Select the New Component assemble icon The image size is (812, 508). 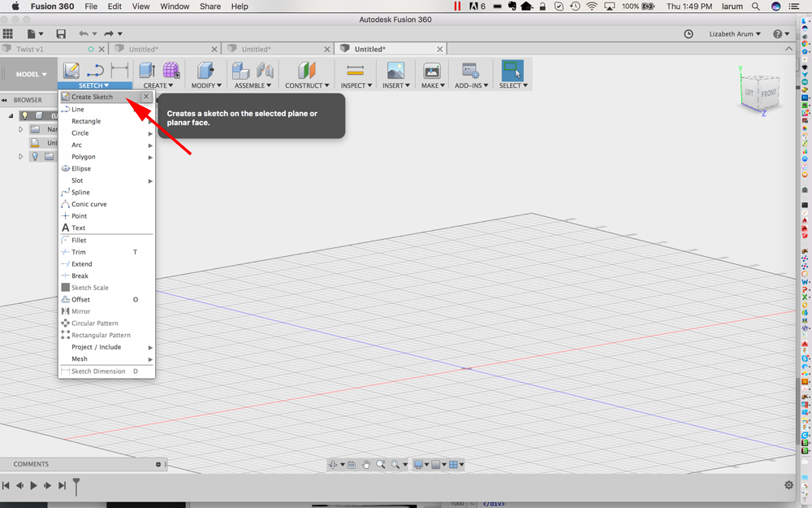click(x=241, y=71)
